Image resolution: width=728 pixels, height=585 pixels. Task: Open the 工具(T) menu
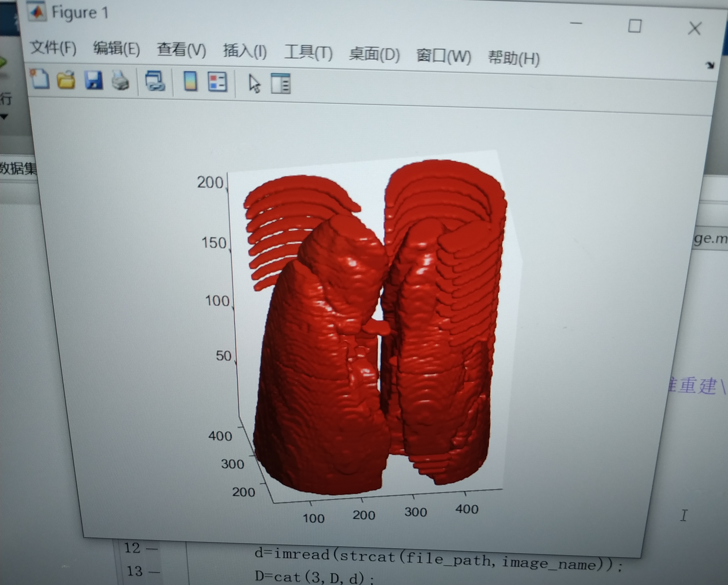pos(308,53)
